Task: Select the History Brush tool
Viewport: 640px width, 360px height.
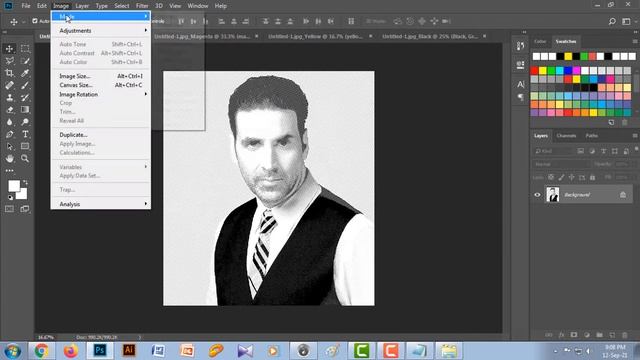Action: coord(25,98)
